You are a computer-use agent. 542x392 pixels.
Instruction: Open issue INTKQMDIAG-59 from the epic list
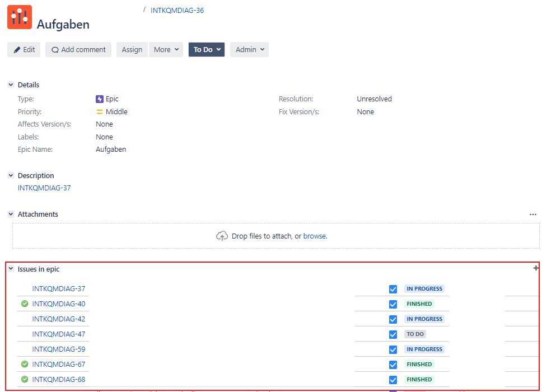pyautogui.click(x=59, y=349)
